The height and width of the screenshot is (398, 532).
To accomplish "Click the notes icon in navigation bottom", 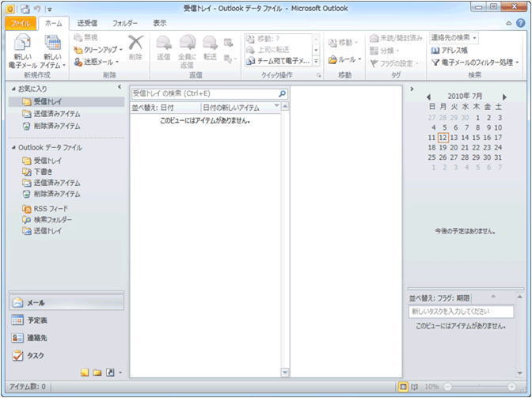I will pyautogui.click(x=85, y=373).
